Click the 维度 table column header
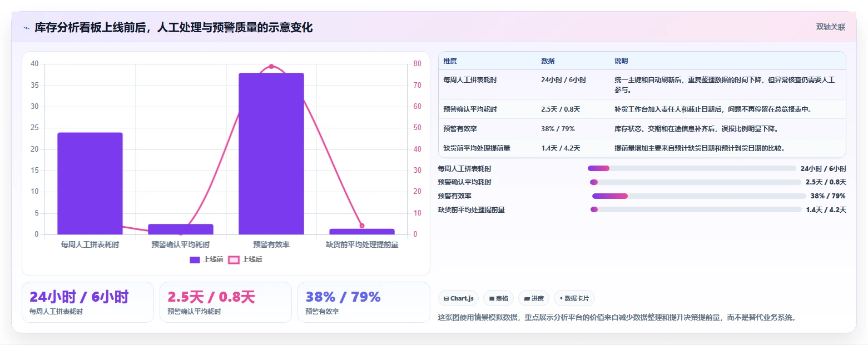The height and width of the screenshot is (345, 868). click(450, 61)
